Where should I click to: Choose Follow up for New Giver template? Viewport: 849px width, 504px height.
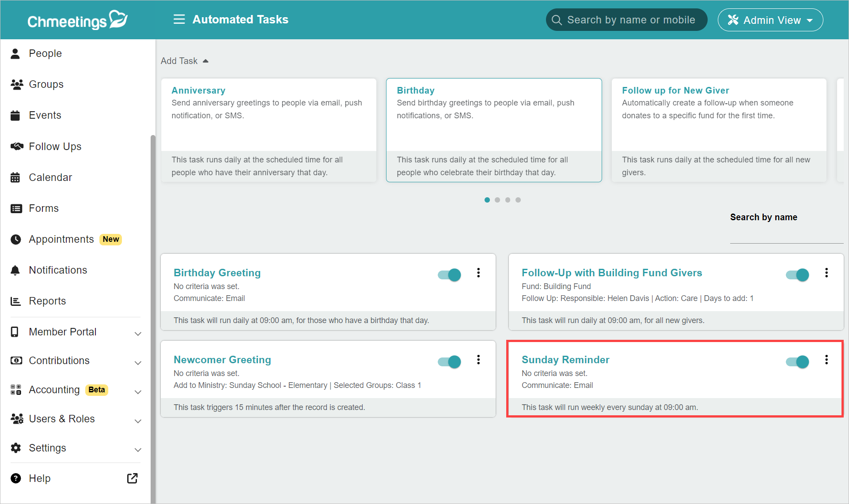(x=719, y=130)
